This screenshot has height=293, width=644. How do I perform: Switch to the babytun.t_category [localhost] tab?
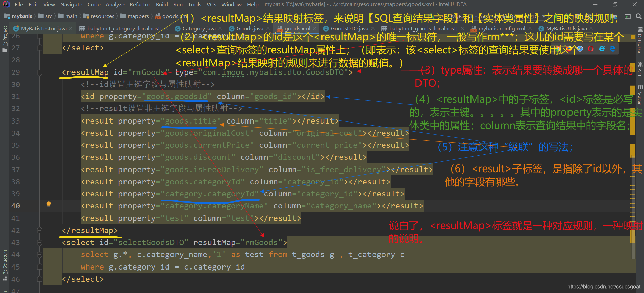124,29
